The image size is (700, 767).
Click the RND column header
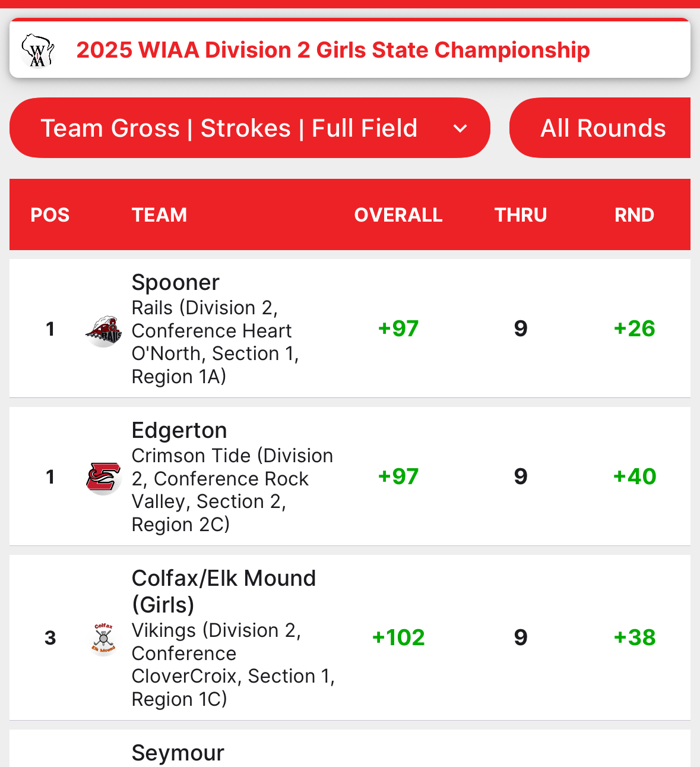coord(634,215)
